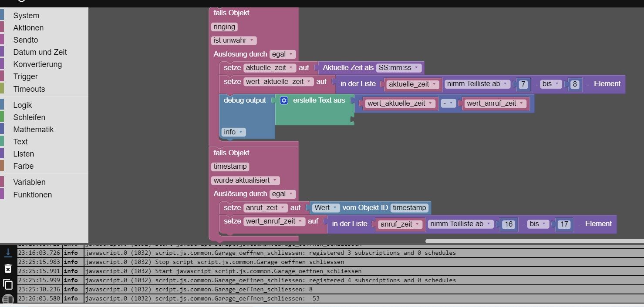Viewport: 644px width, 307px height.
Task: Open the 'bis' dropdown before value 8
Action: point(551,84)
